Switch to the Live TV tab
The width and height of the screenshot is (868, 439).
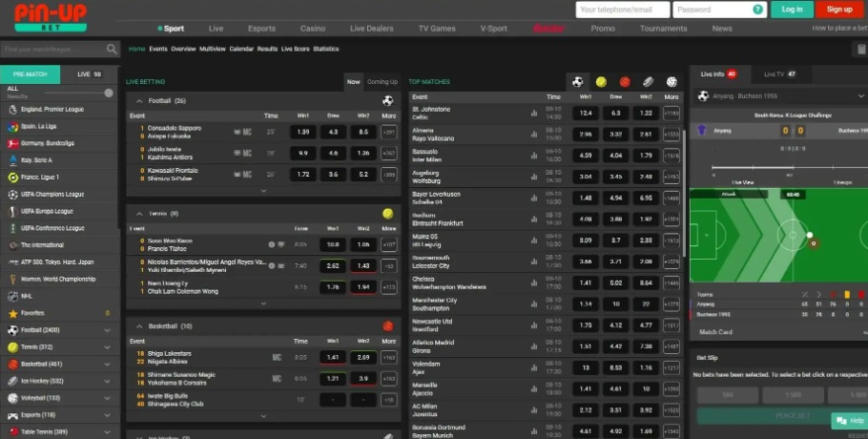click(x=779, y=74)
